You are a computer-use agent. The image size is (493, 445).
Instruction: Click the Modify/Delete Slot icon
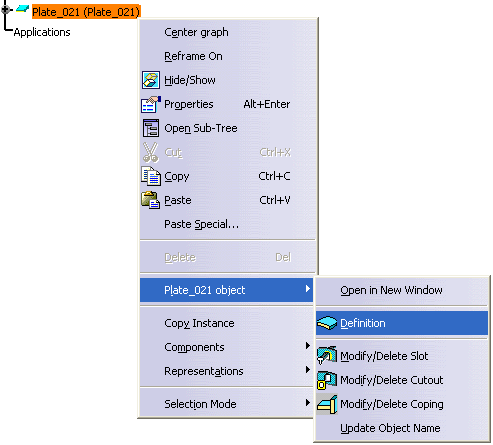(327, 355)
